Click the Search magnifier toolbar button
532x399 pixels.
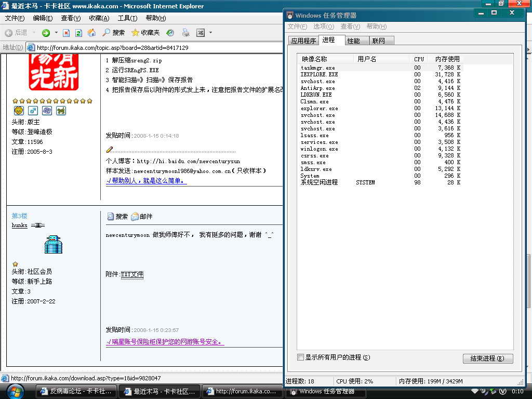click(x=114, y=33)
